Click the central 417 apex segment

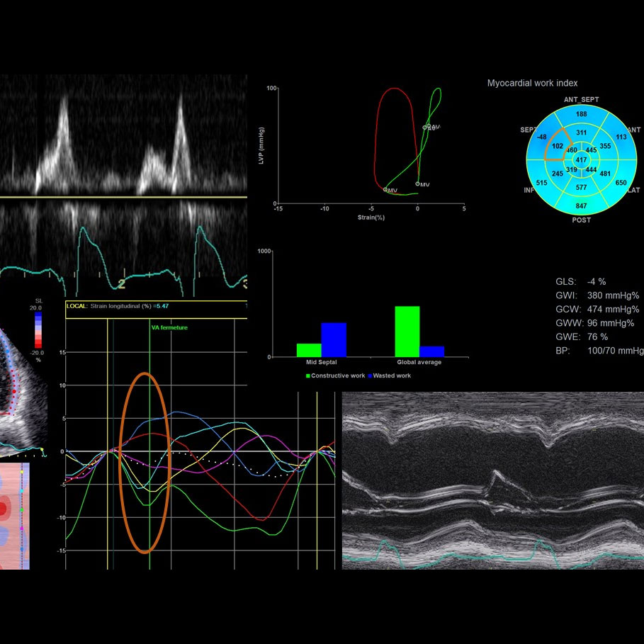[581, 160]
